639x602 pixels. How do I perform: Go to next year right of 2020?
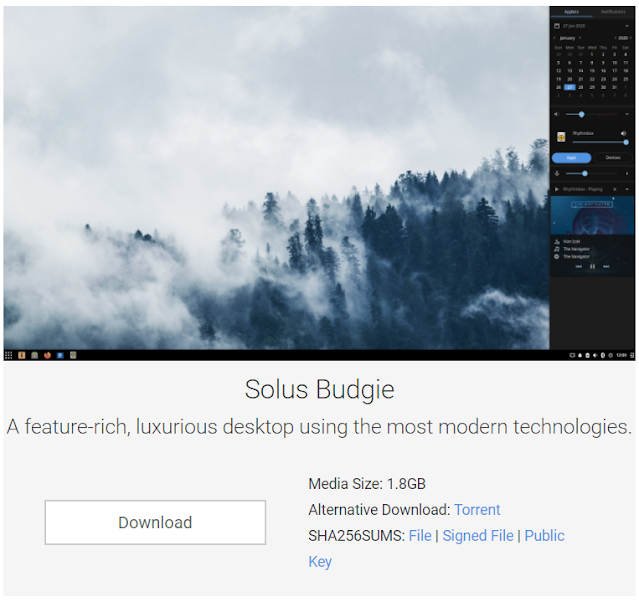coord(630,38)
